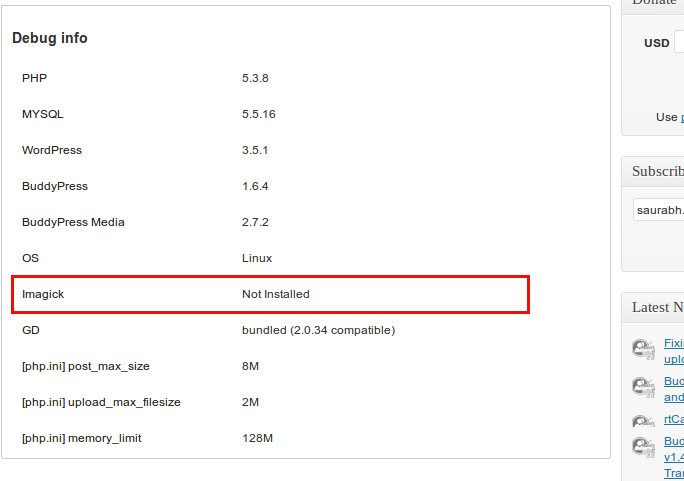Open the news link mentioning v1.4
The width and height of the screenshot is (684, 481).
coord(674,457)
